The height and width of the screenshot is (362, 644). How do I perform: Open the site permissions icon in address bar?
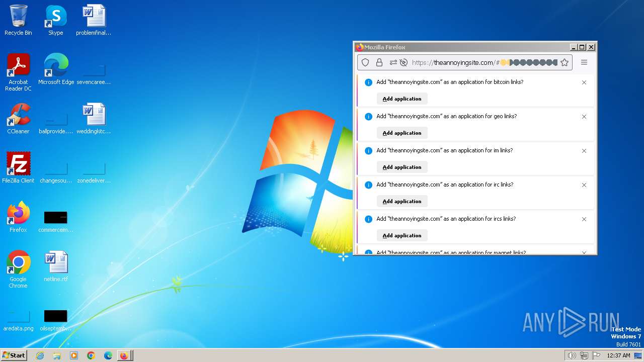tap(393, 62)
